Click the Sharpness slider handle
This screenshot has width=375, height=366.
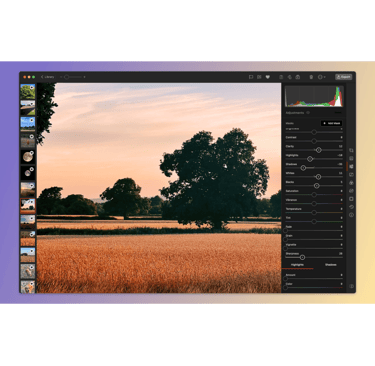302,257
